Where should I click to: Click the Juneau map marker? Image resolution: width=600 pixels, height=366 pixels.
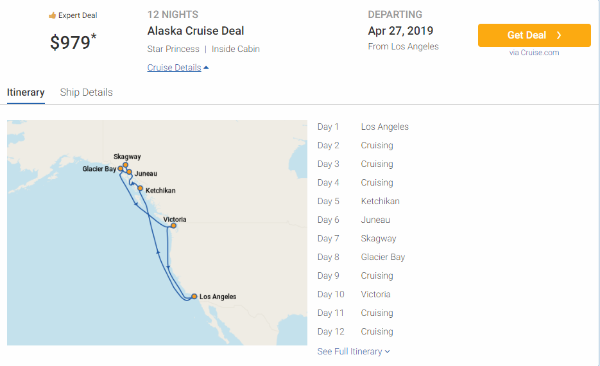pos(129,172)
